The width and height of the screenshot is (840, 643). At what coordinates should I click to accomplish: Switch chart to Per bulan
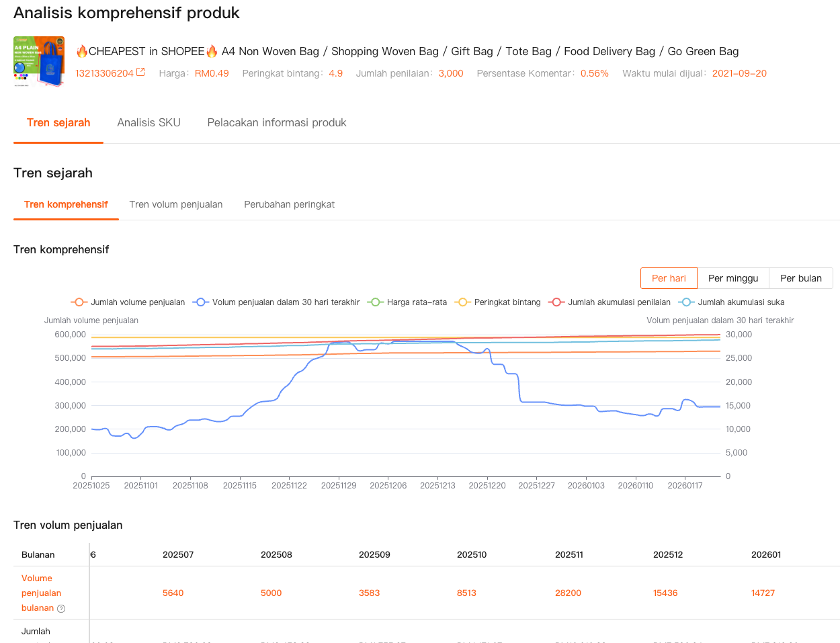tap(800, 278)
